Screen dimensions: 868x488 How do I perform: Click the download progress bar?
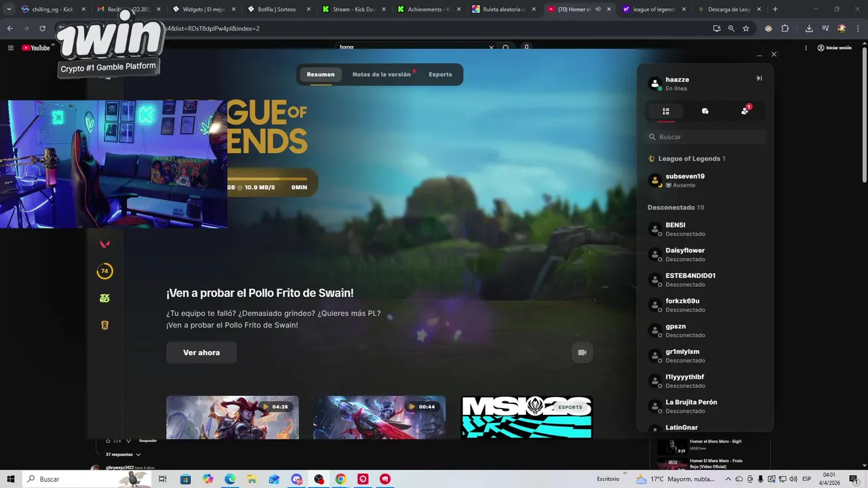coord(267,180)
